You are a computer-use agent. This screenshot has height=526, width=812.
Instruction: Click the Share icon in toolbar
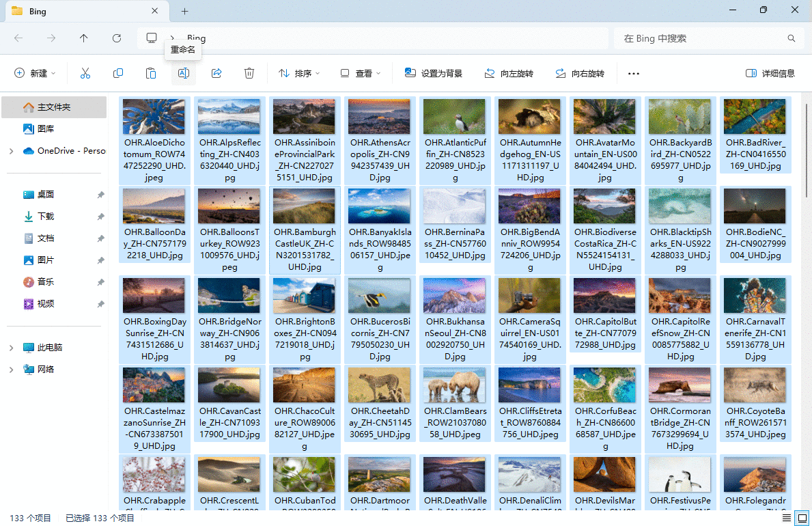point(216,73)
